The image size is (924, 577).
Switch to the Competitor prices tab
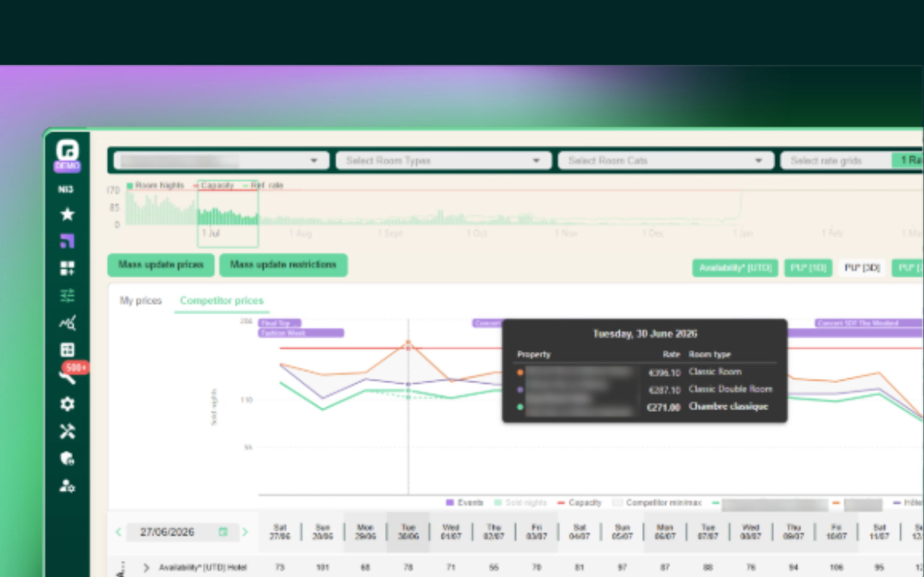(222, 301)
